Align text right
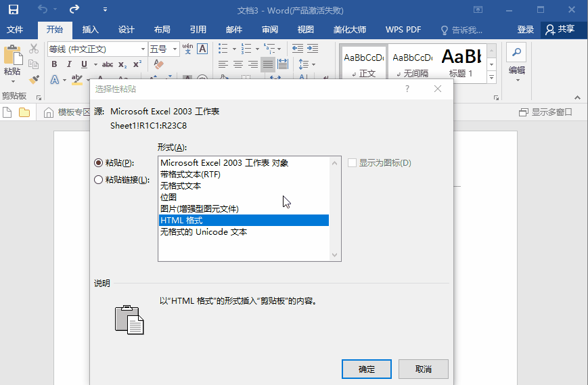This screenshot has height=385, width=588. point(253,64)
